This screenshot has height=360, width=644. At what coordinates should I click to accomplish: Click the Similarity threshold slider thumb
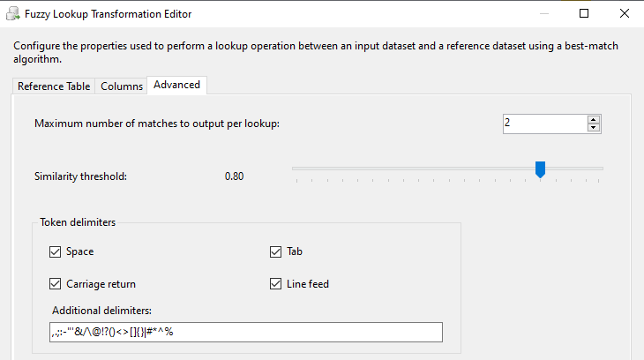tap(541, 169)
